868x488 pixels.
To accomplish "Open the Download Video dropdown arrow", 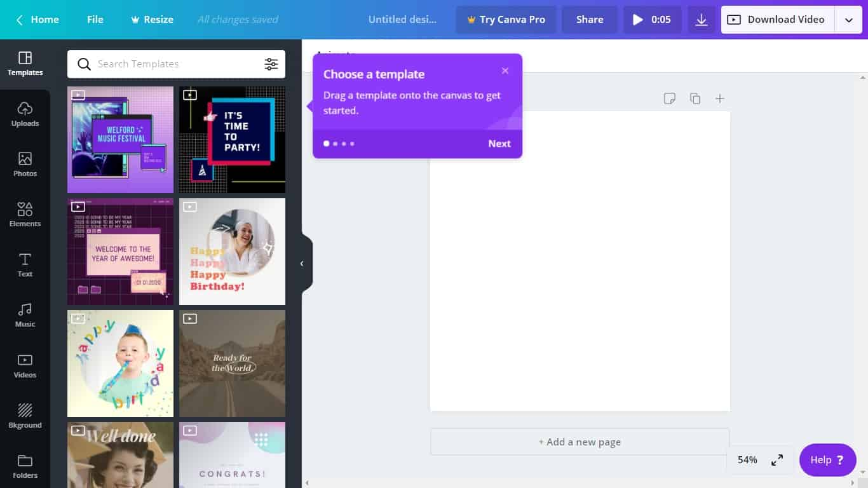I will pyautogui.click(x=848, y=19).
